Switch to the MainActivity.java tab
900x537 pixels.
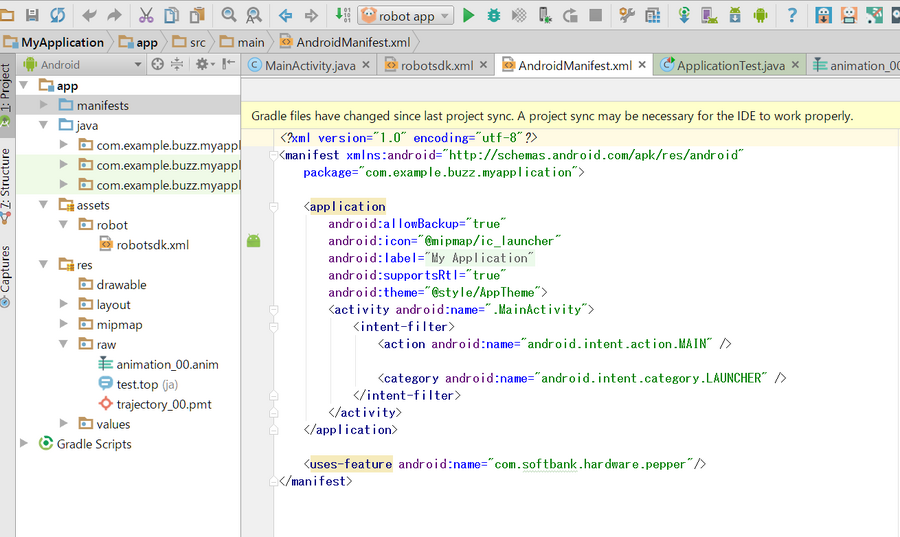tap(310, 65)
